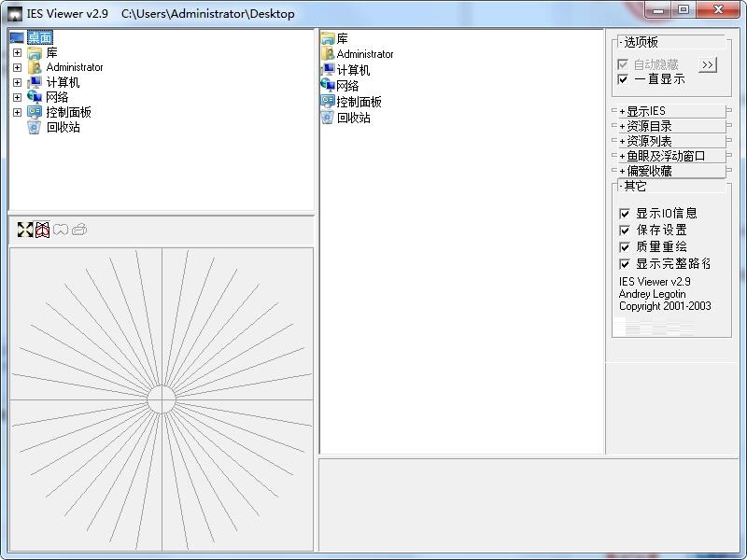Uncheck the 一直显示 checkbox

624,79
